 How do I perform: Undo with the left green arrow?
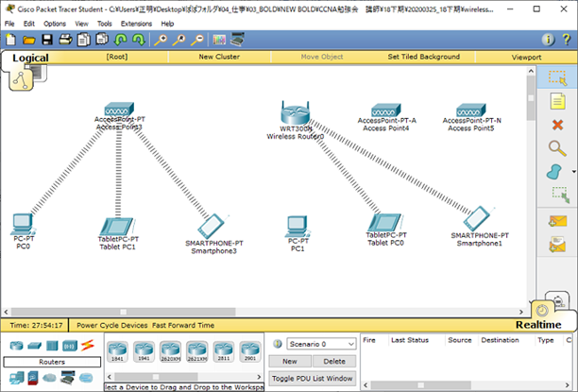(121, 40)
